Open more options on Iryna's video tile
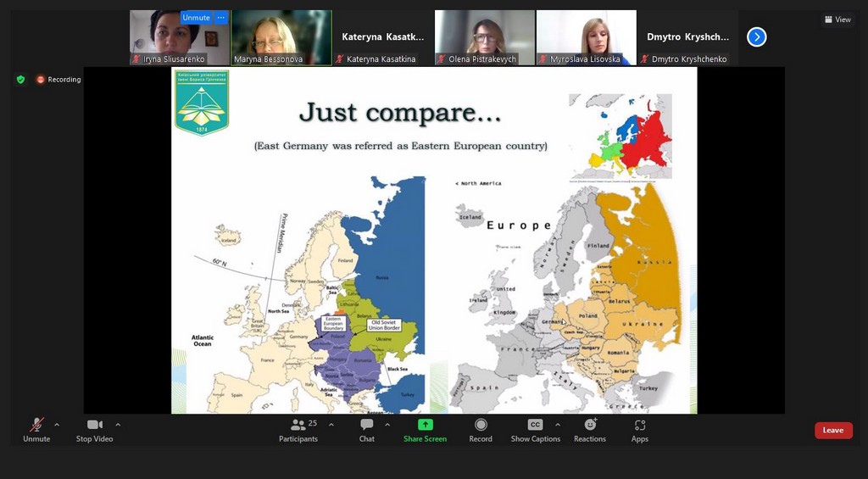The width and height of the screenshot is (868, 479). [221, 18]
